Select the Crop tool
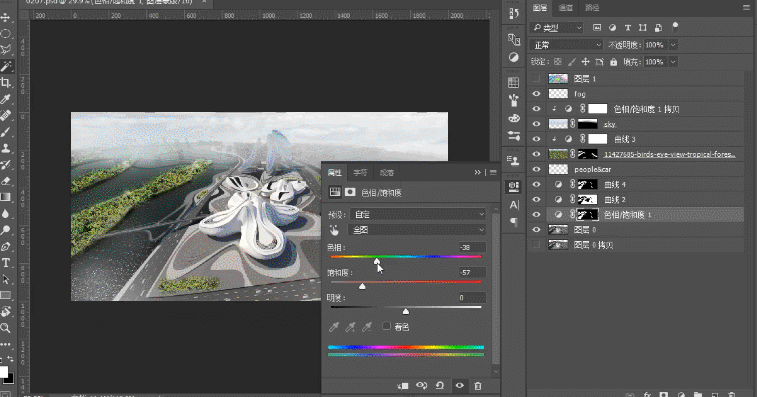 (6, 83)
